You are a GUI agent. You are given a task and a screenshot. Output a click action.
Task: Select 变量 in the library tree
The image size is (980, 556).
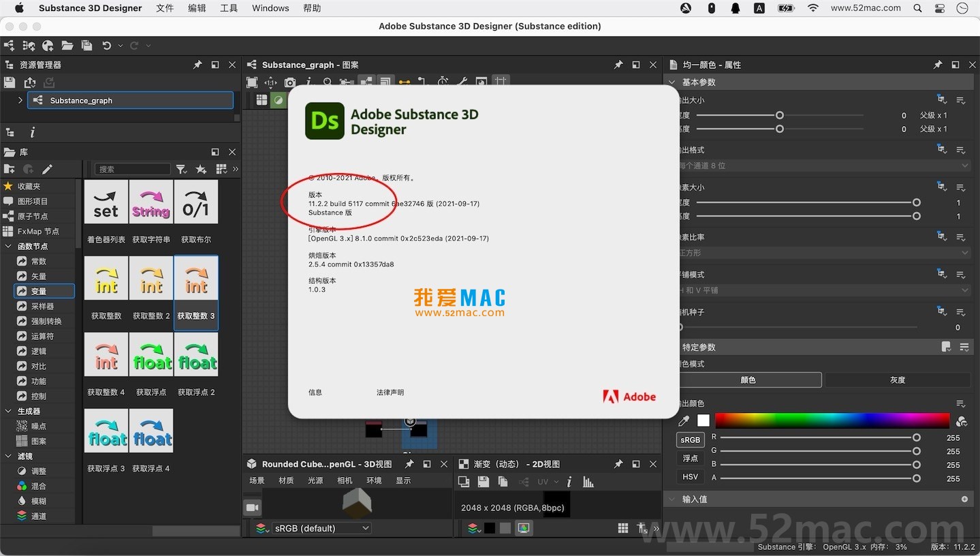pyautogui.click(x=45, y=291)
